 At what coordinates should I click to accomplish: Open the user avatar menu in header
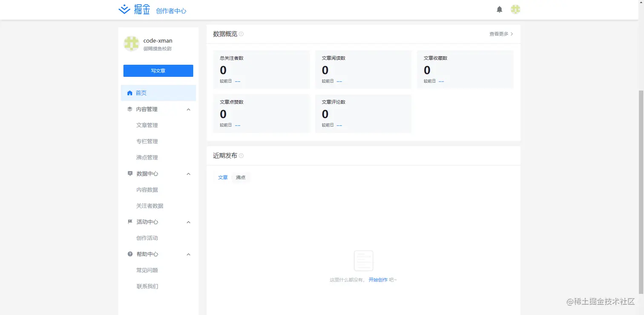click(515, 9)
